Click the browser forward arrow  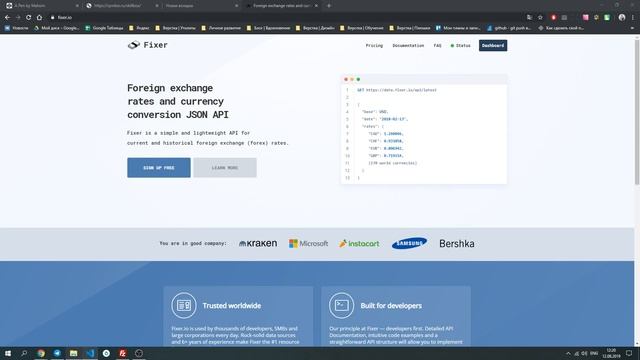click(x=18, y=18)
